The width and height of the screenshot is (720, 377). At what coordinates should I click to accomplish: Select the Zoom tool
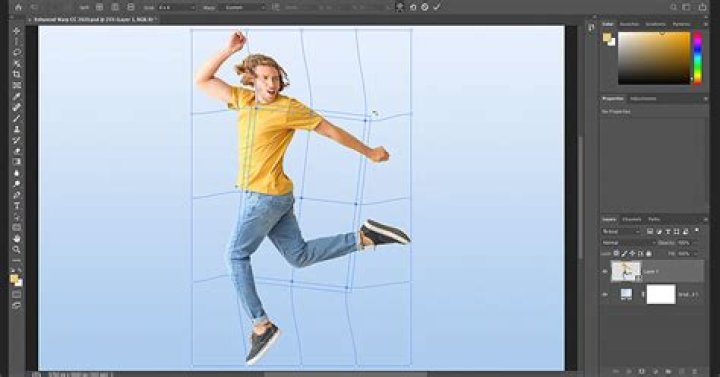click(x=17, y=250)
